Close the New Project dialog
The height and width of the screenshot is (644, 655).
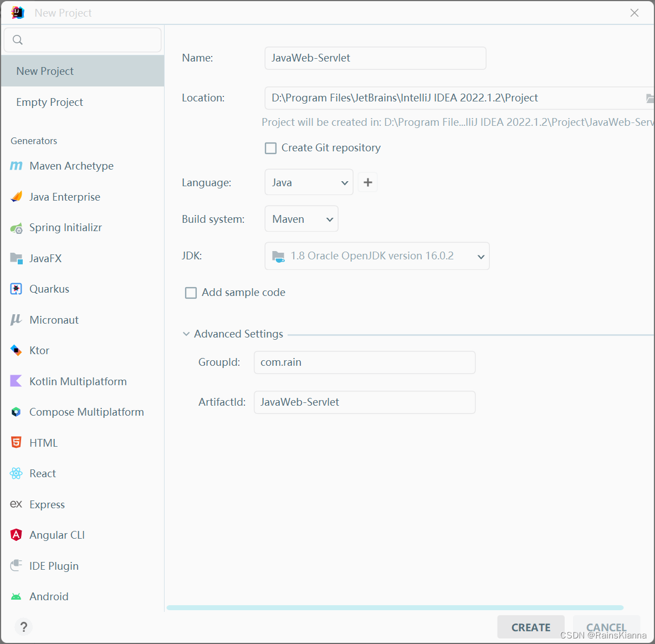634,13
